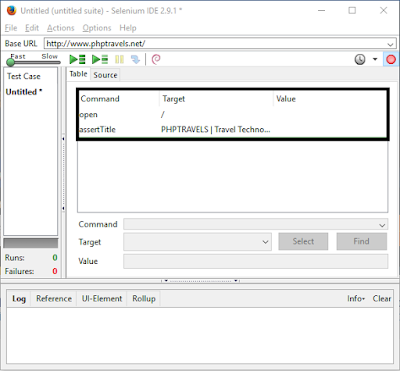
Task: Open the File menu
Action: [11, 28]
